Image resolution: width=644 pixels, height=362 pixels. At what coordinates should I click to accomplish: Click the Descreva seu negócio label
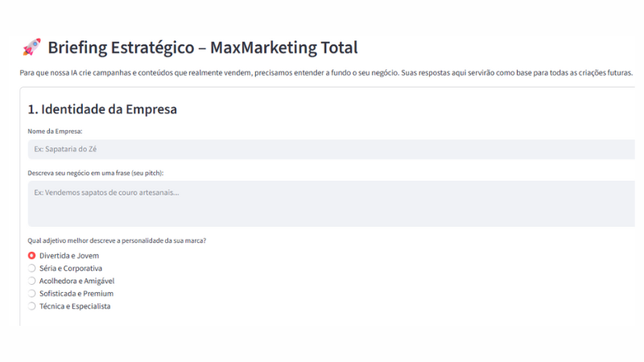click(95, 173)
